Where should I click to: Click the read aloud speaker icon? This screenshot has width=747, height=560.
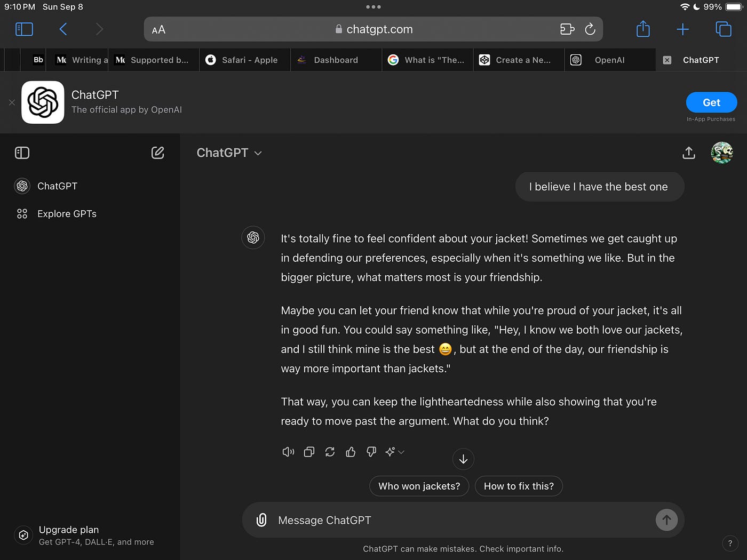(x=288, y=452)
